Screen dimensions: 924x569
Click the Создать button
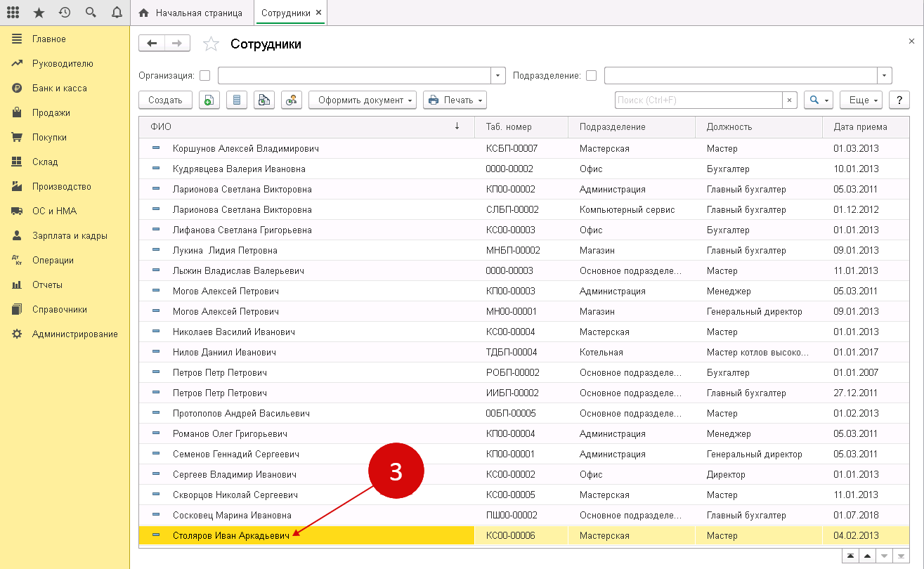tap(165, 100)
